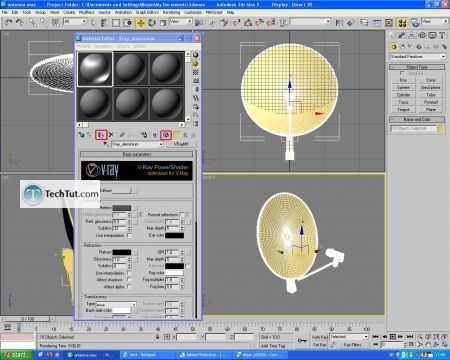Image resolution: width=450 pixels, height=360 pixels.
Task: Toggle Fresnel reflections checkbox
Action: click(182, 214)
